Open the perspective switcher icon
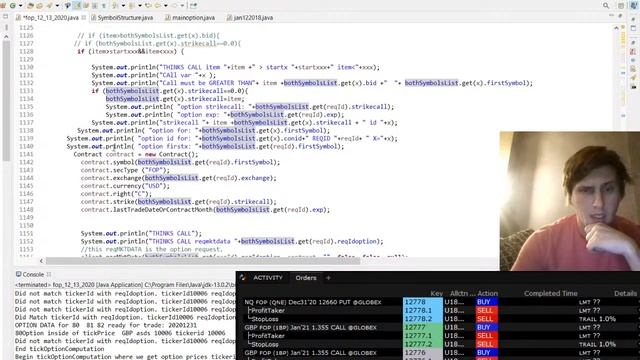The width and height of the screenshot is (640, 360). click(x=621, y=5)
